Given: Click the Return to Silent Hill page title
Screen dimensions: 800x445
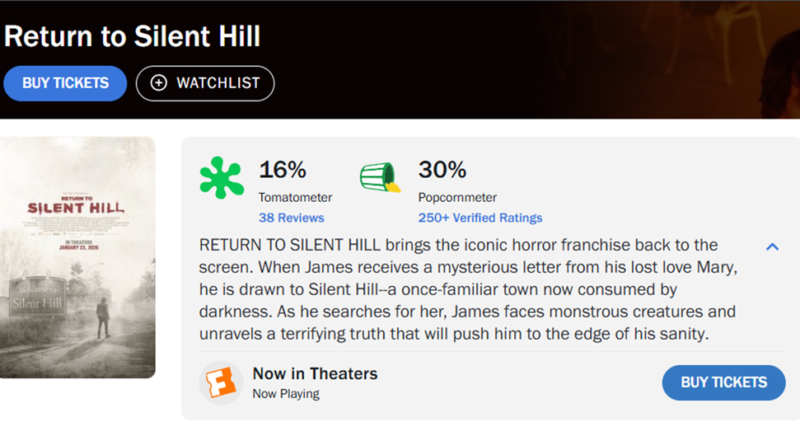Looking at the screenshot, I should click(132, 37).
